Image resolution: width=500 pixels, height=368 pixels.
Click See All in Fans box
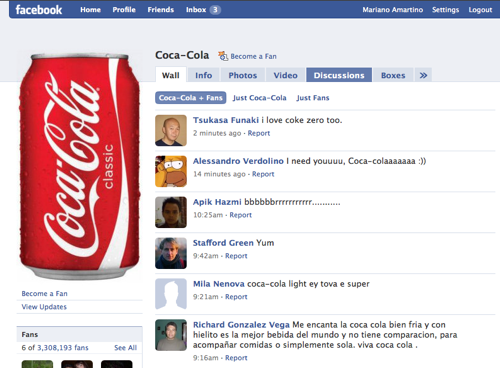[125, 348]
